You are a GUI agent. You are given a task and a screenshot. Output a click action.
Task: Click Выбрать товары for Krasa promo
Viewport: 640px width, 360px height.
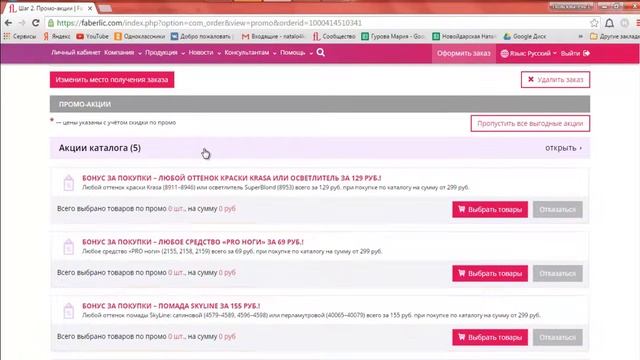[490, 209]
